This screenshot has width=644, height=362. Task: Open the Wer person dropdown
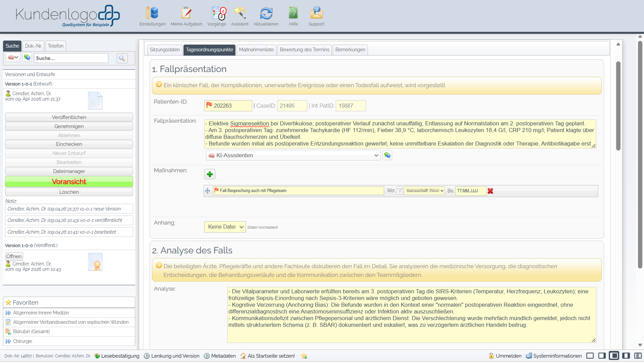(x=424, y=191)
